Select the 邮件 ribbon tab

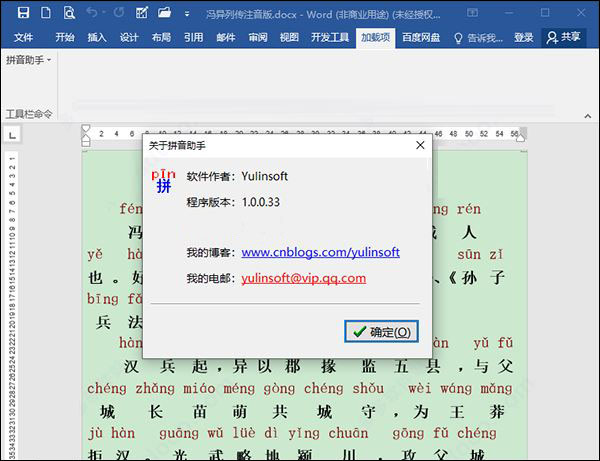pos(225,37)
